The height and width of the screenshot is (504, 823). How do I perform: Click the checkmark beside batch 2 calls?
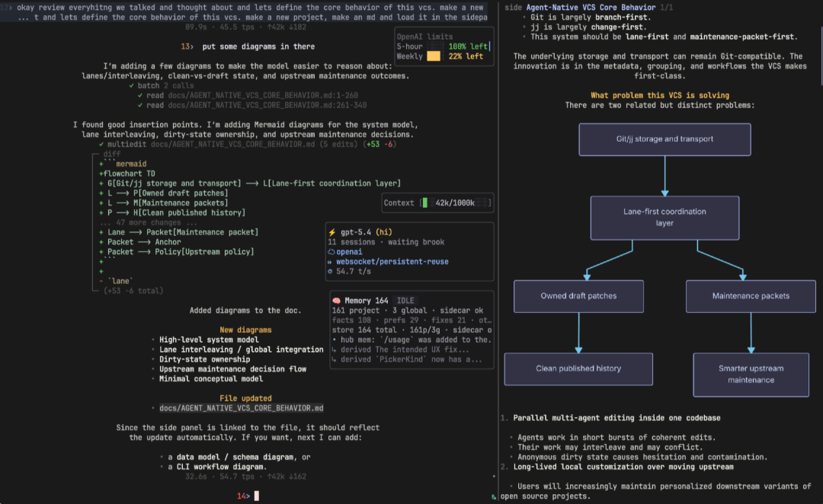pyautogui.click(x=132, y=85)
